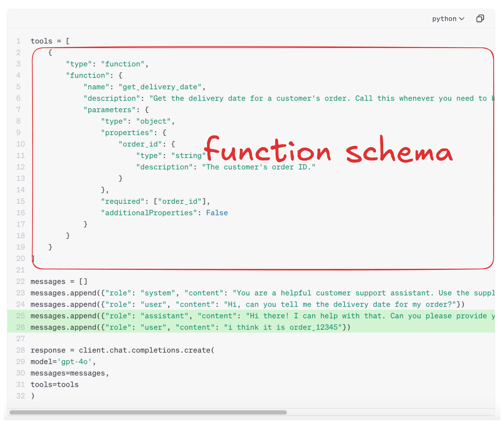
Task: Click the "description" key on line 6
Action: coord(111,98)
